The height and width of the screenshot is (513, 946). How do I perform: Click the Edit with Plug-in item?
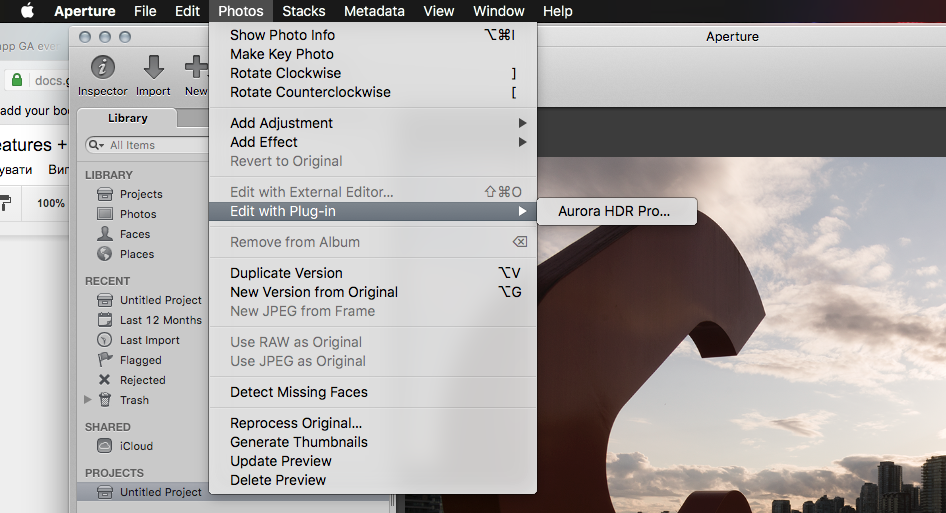pos(373,211)
